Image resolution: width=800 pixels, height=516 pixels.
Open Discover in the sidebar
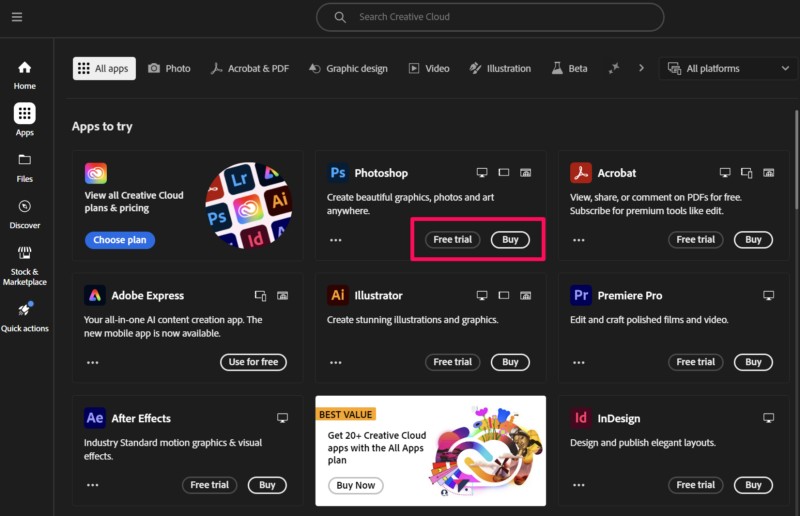[25, 214]
